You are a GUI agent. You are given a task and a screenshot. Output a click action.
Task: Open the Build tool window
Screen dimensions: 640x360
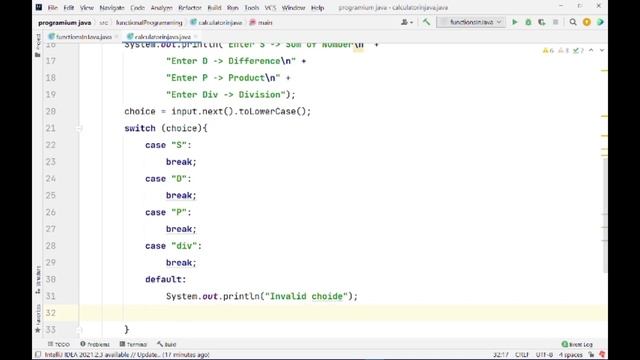pyautogui.click(x=167, y=344)
